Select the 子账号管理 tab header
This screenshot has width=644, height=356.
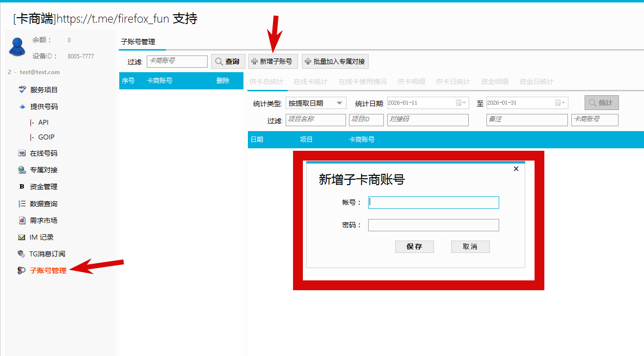[138, 42]
